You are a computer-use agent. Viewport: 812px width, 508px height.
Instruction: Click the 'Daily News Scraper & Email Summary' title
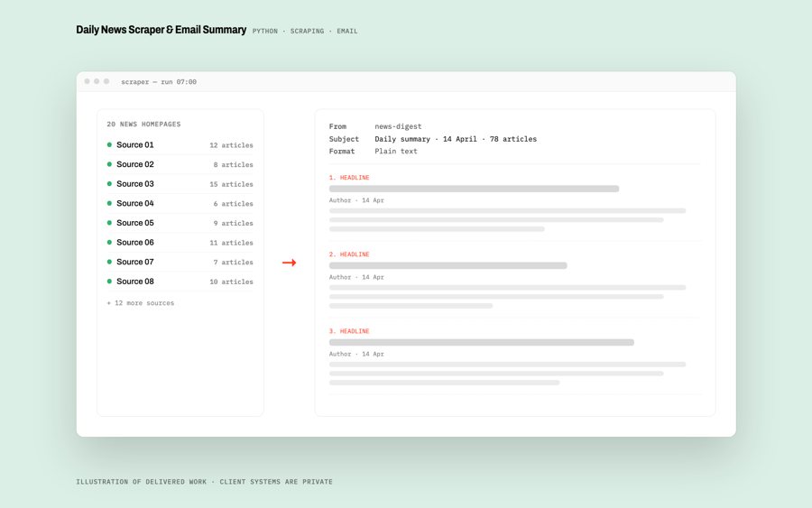(161, 30)
